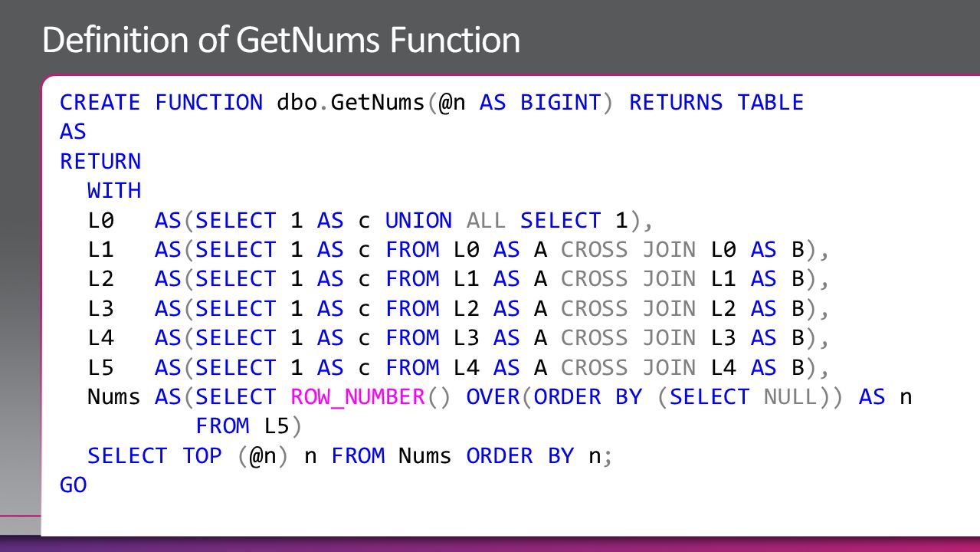Click the 'L2' CTE name at line start
The width and height of the screenshot is (980, 552).
(100, 279)
